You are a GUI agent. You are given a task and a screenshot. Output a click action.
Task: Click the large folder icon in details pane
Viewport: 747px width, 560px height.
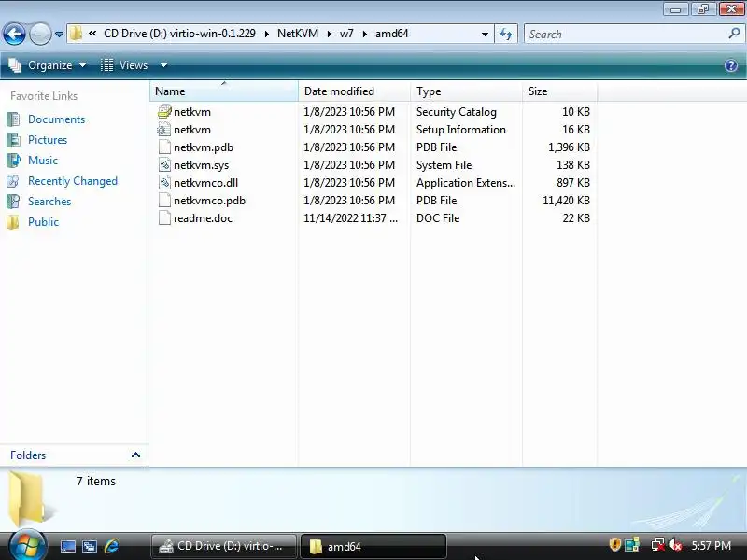[x=31, y=498]
